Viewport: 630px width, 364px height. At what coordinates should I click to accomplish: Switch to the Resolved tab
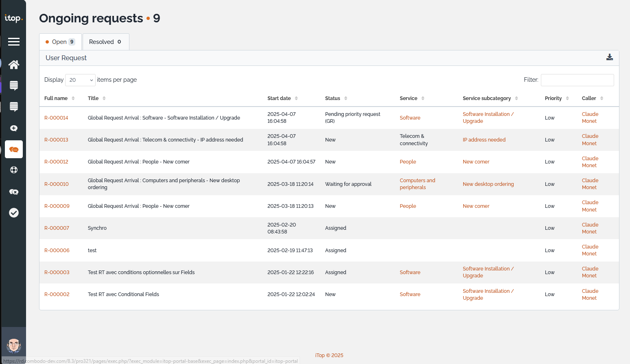point(105,42)
